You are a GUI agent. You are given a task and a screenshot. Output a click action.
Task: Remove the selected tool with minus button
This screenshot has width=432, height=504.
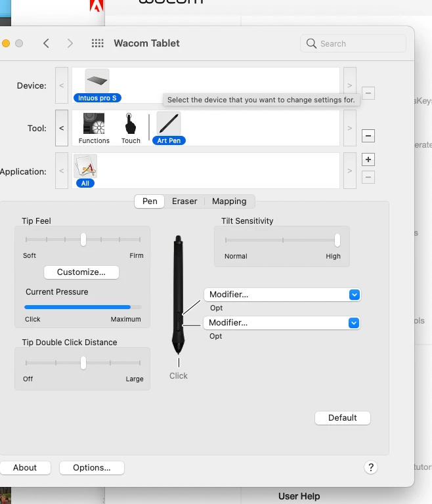pos(368,136)
